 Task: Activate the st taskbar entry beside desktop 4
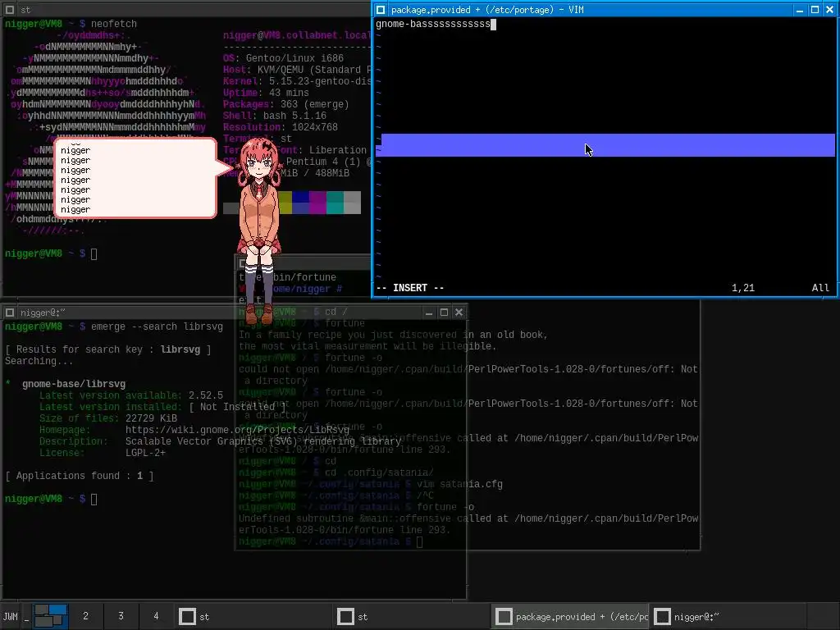coord(254,617)
